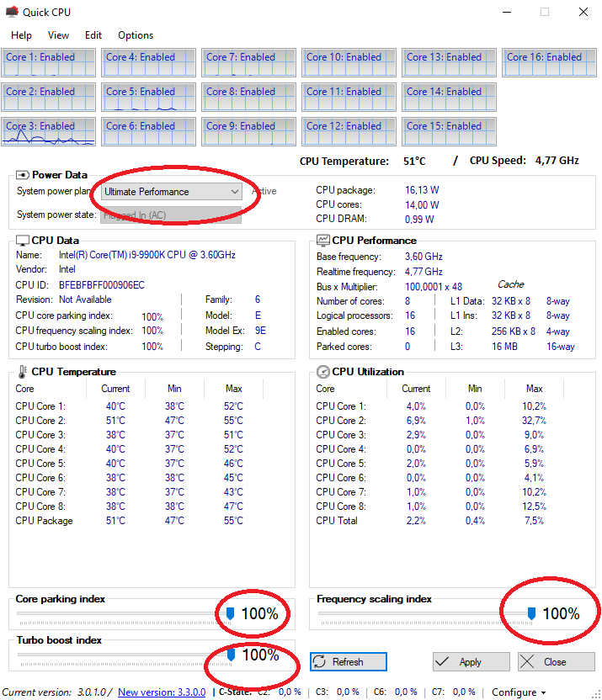602x700 pixels.
Task: Toggle Core 2 enabled tile
Action: click(48, 97)
